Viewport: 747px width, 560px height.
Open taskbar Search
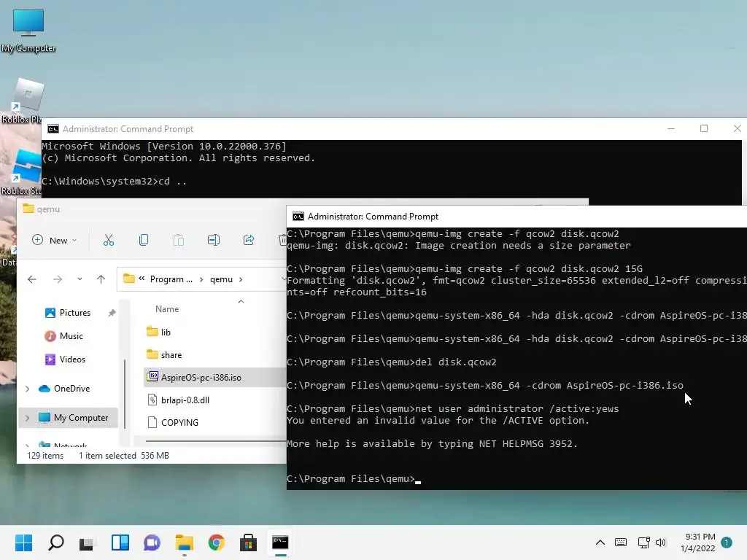tap(56, 542)
